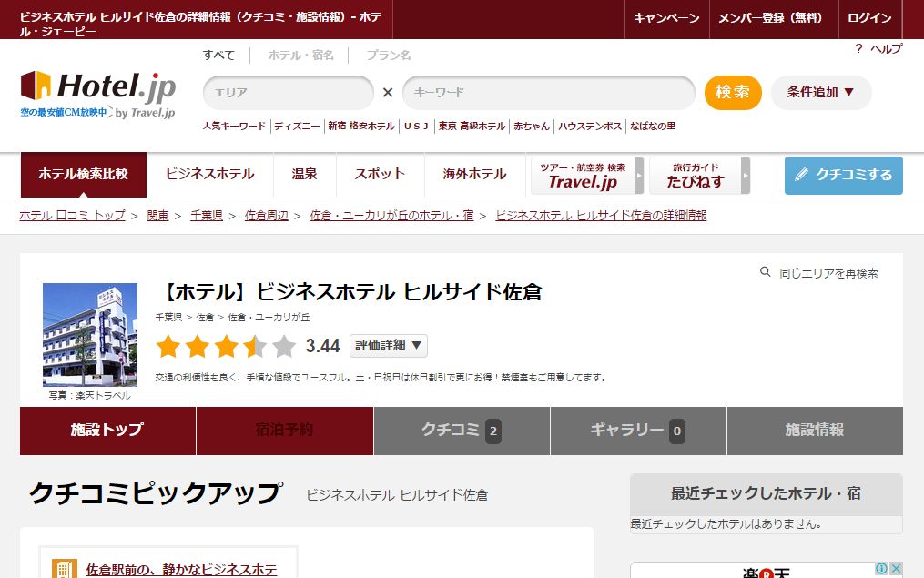Click the arrow beside Travel.jp banner
Screen dimensions: 924x578
639,176
